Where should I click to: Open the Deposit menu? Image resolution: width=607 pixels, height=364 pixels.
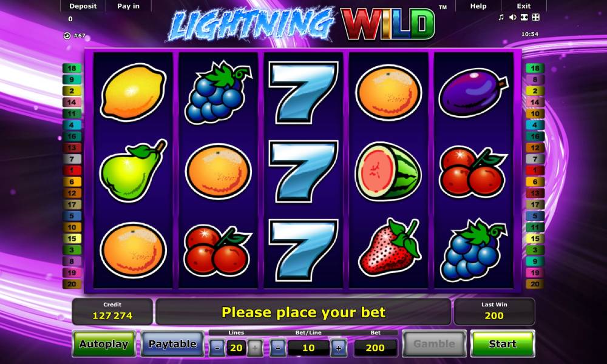coord(83,6)
